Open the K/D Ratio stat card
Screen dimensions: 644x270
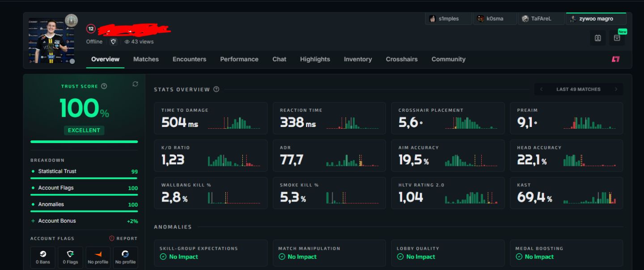click(x=211, y=156)
